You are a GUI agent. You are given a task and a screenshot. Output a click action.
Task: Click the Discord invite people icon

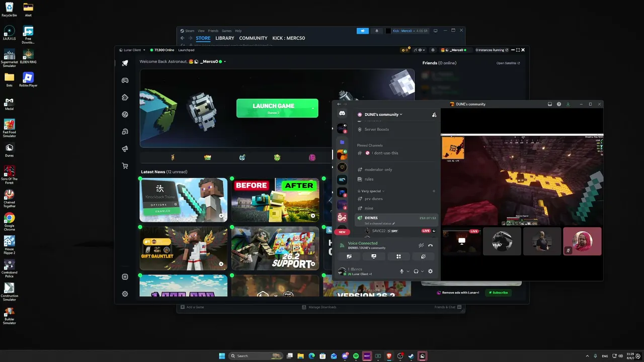[434, 115]
